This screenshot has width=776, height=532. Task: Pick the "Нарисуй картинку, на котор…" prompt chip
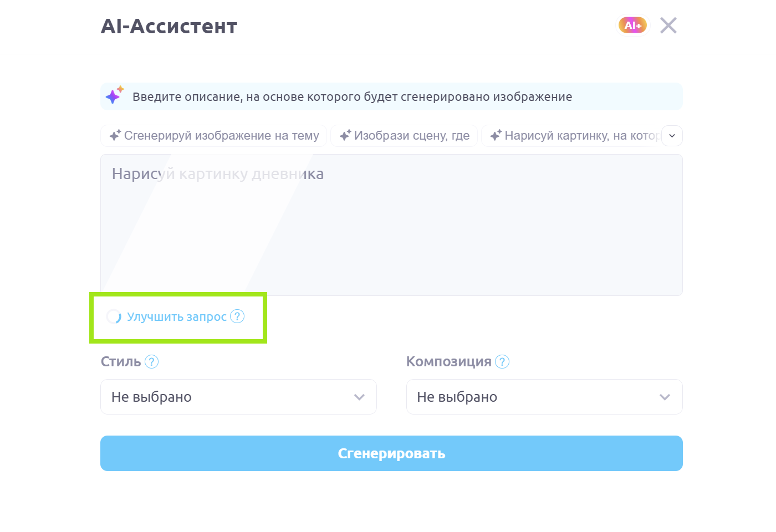point(571,136)
